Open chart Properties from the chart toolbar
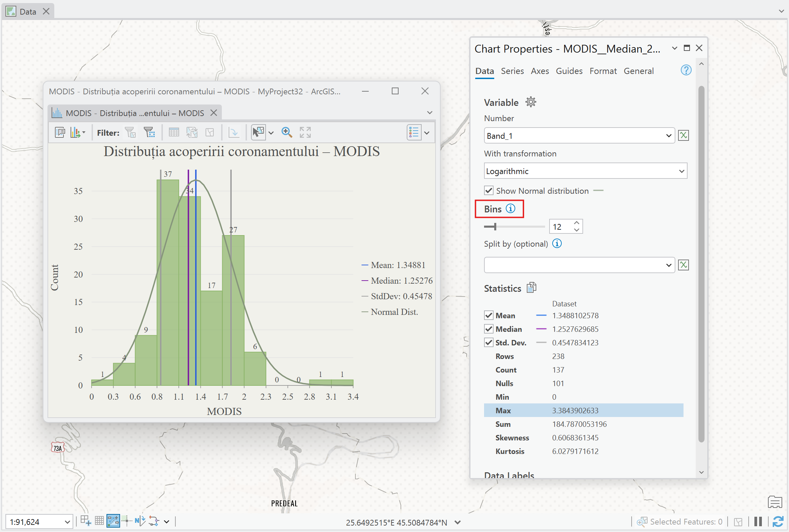 coord(60,132)
